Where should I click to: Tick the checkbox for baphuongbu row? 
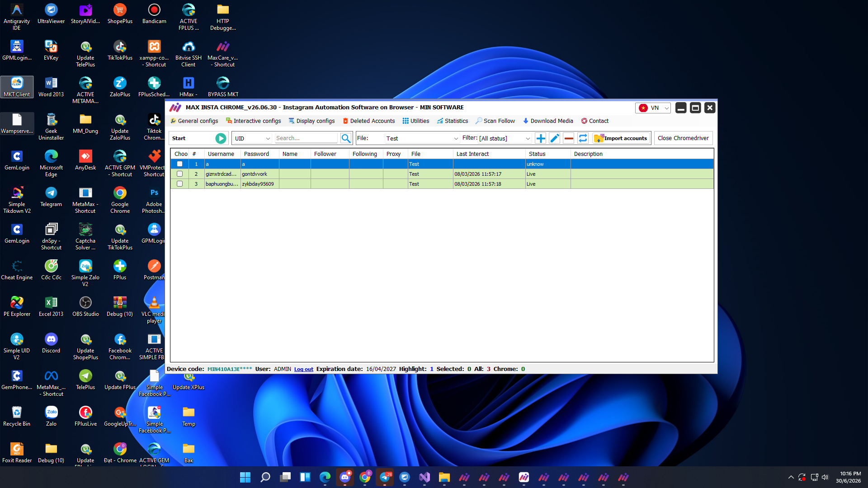[179, 184]
